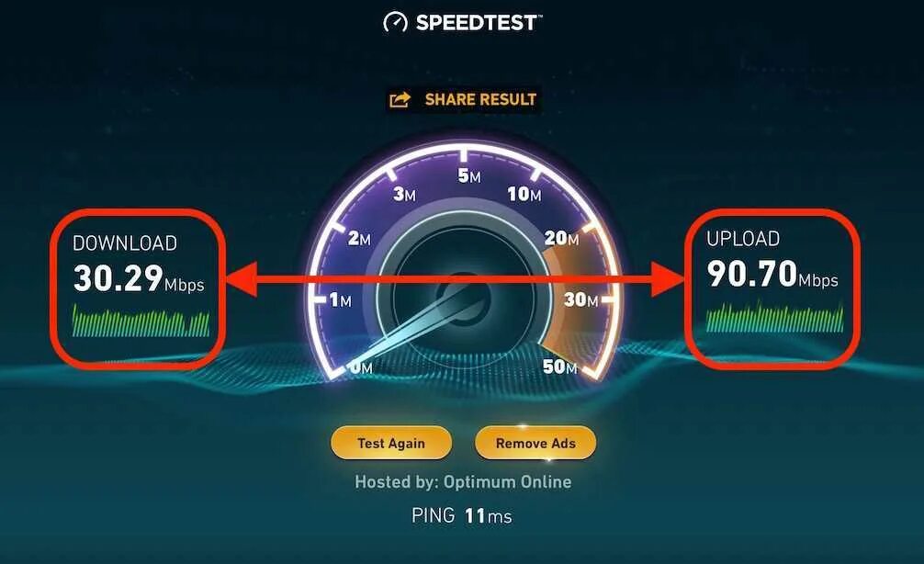Click the upload speed graph
Screen dimensions: 924x564
[774, 317]
